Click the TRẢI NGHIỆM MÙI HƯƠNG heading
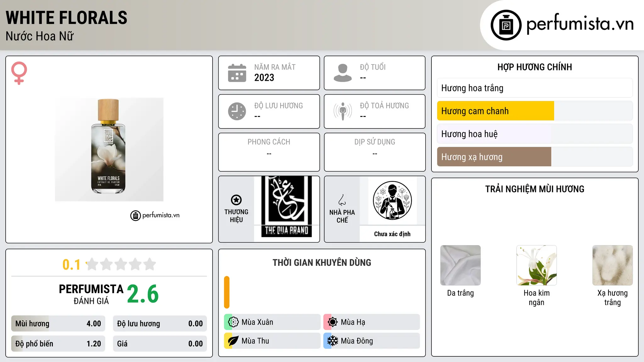This screenshot has height=362, width=644. coord(535,189)
